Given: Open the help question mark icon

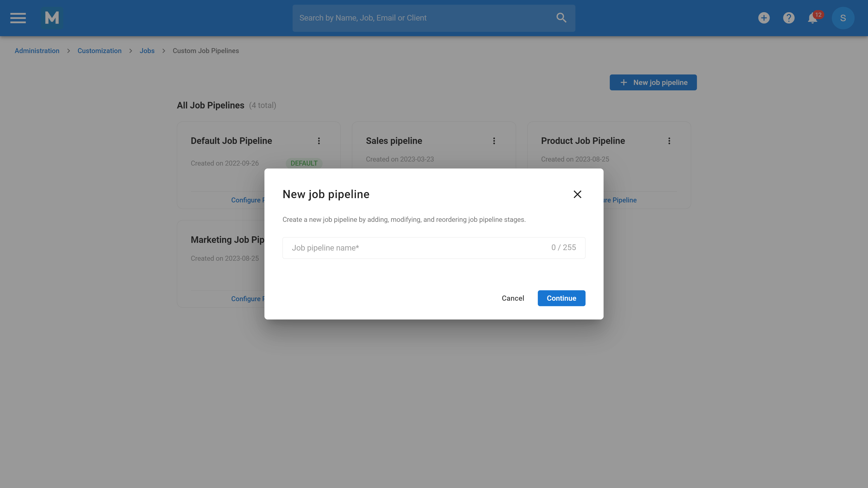Looking at the screenshot, I should (x=788, y=18).
